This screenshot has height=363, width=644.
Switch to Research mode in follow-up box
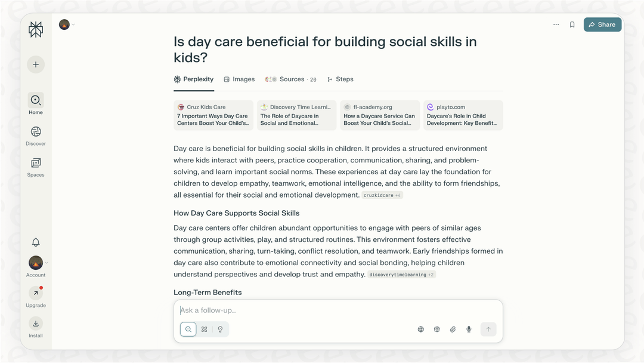pyautogui.click(x=205, y=329)
